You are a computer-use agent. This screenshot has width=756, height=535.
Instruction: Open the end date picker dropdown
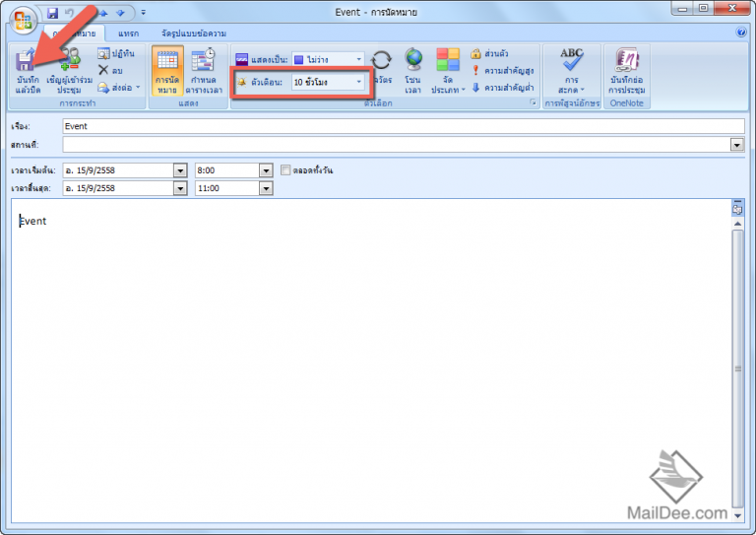pos(179,188)
